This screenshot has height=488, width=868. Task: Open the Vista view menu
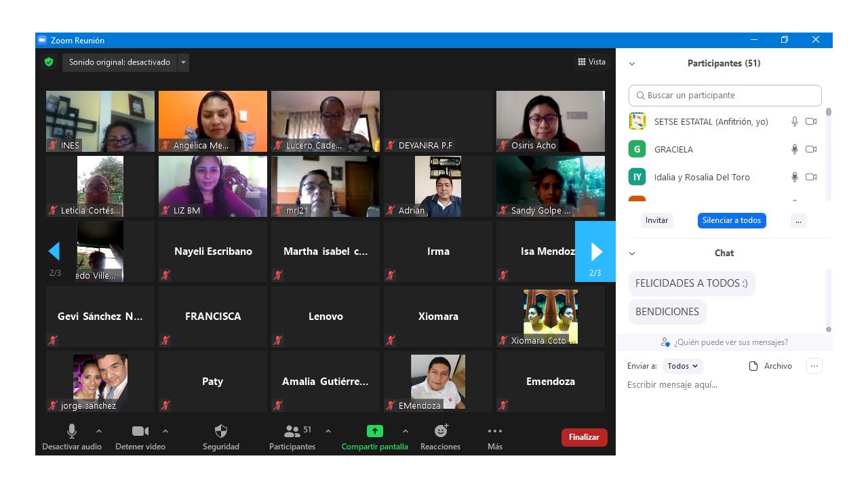coord(591,62)
